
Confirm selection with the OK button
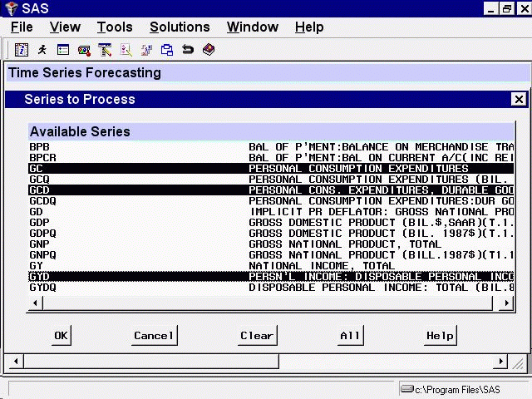click(61, 336)
